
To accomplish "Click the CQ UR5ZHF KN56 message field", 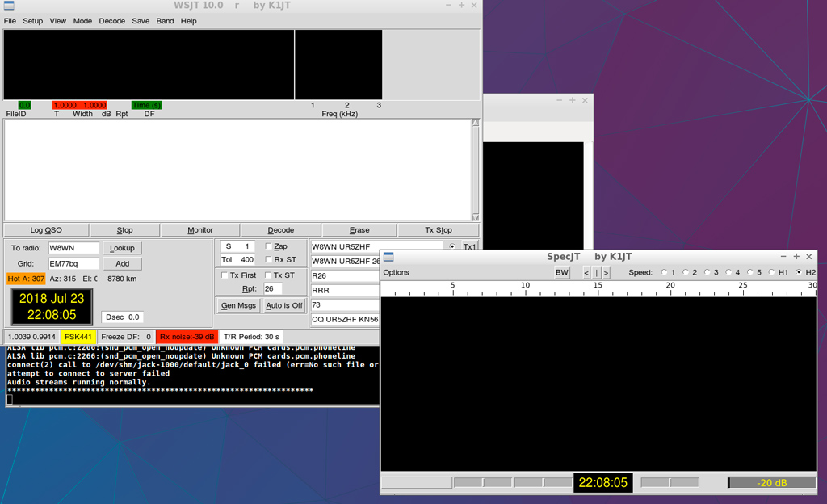I will 346,320.
